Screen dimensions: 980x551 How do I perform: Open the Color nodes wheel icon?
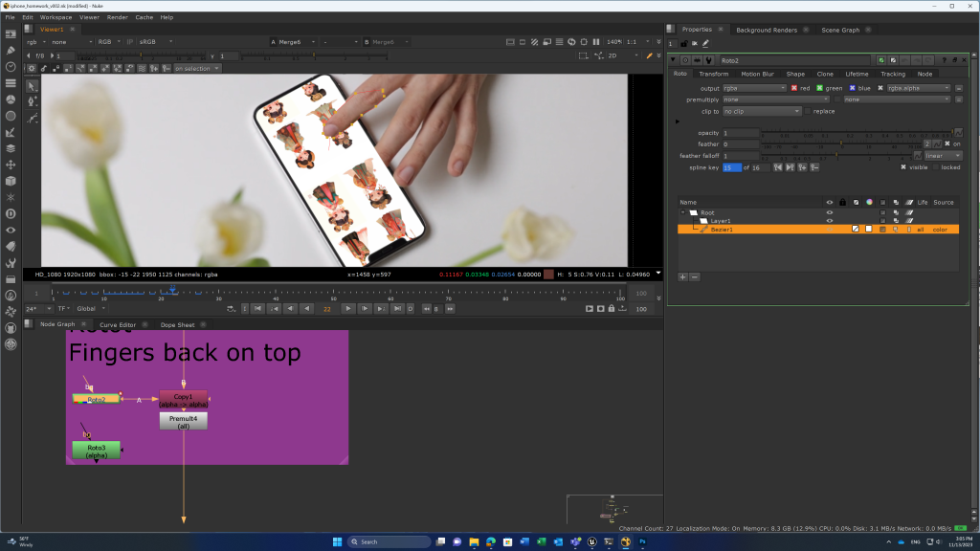(11, 99)
